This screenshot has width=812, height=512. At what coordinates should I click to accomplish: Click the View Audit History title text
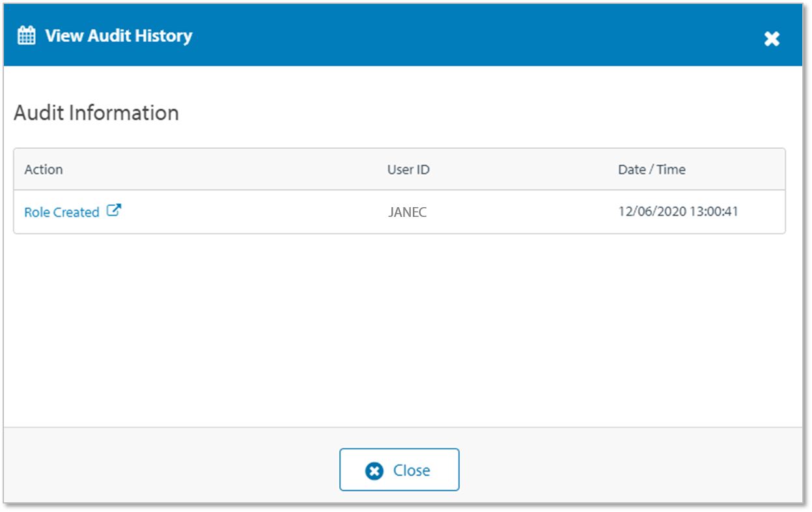(x=119, y=35)
